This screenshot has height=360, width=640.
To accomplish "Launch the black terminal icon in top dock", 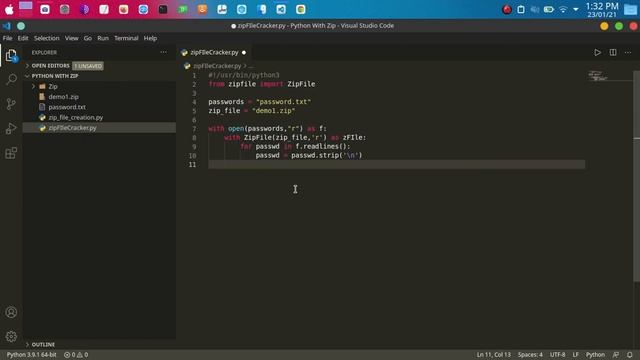I will point(163,9).
